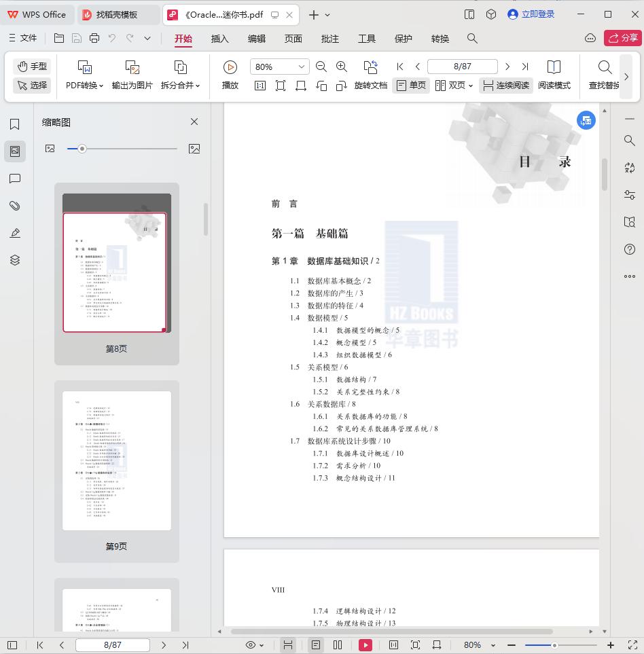
Task: Set actual size 1:1 view in ribbon
Action: point(260,86)
